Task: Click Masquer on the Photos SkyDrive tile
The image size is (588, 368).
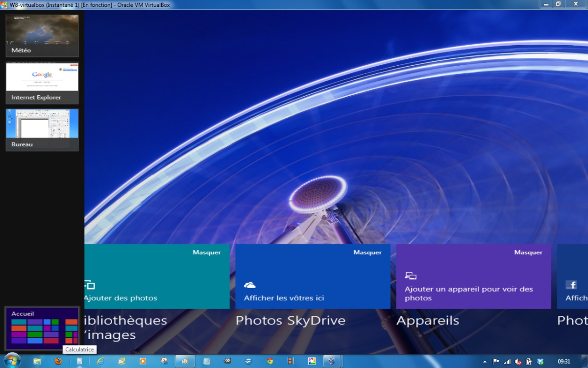Action: click(x=367, y=252)
